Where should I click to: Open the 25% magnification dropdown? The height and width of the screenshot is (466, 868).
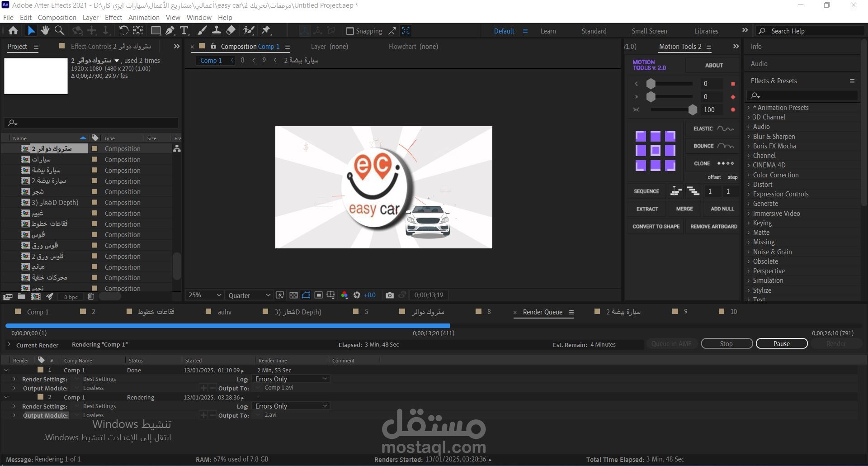(204, 295)
